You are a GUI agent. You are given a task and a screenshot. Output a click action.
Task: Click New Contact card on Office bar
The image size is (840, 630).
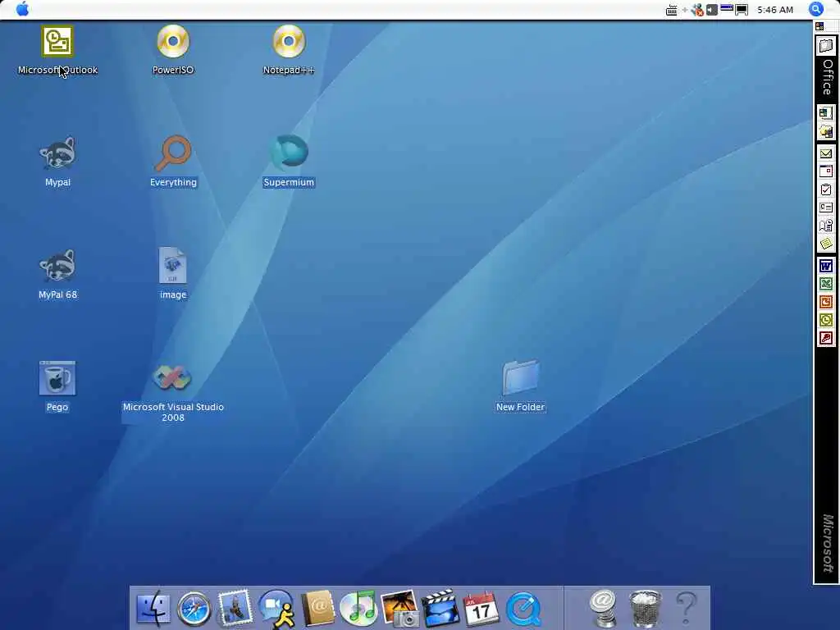(825, 208)
